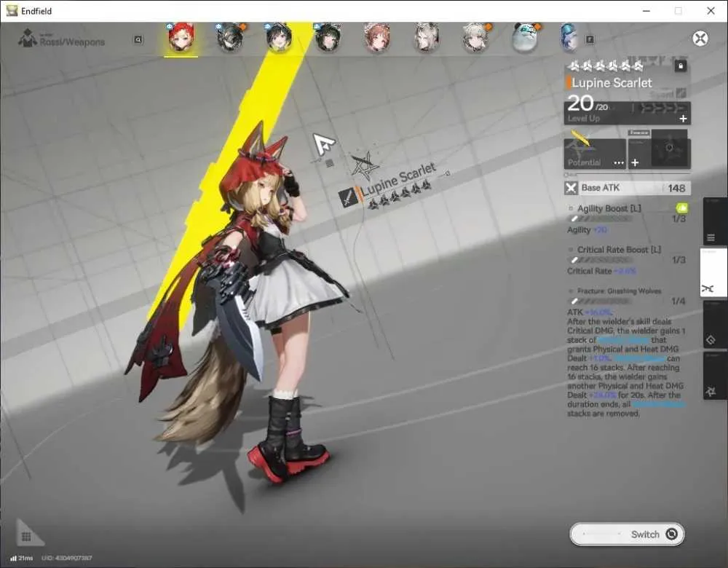Click the essence emblem thumbnail slot
This screenshot has height=568, width=728.
pos(670,148)
